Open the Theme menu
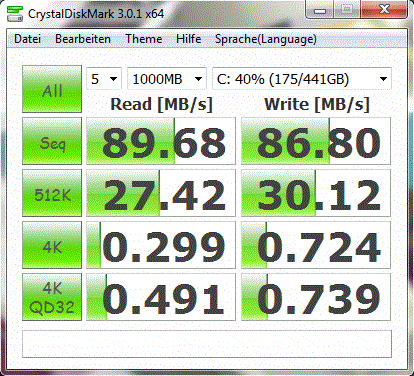The width and height of the screenshot is (414, 376). pyautogui.click(x=144, y=39)
